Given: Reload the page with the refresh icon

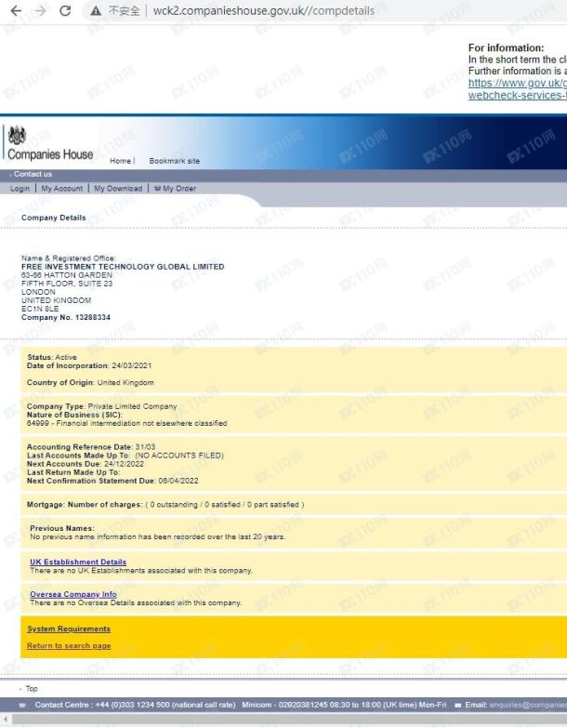Looking at the screenshot, I should [65, 10].
